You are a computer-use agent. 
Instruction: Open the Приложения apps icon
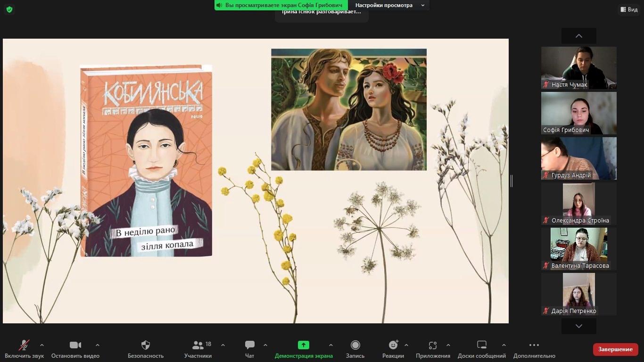[x=433, y=345]
